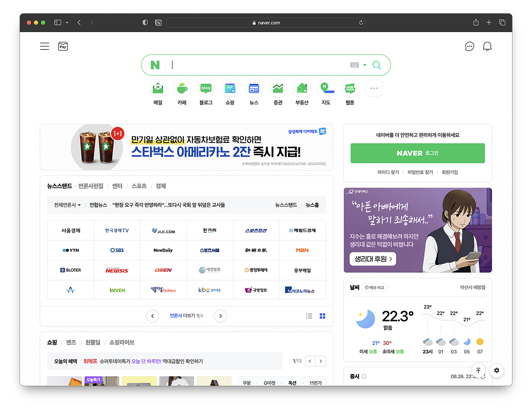The height and width of the screenshot is (412, 532).
Task: Open the page settings gear button
Action: click(x=497, y=370)
